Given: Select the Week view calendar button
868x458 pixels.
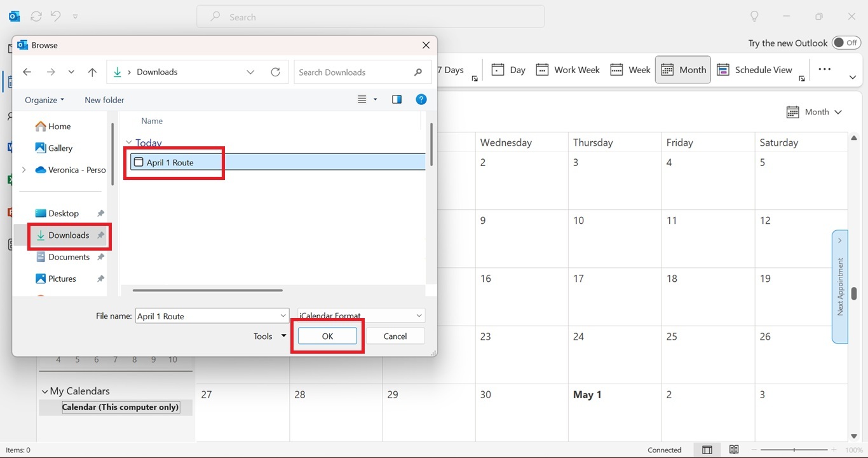Looking at the screenshot, I should [x=630, y=70].
